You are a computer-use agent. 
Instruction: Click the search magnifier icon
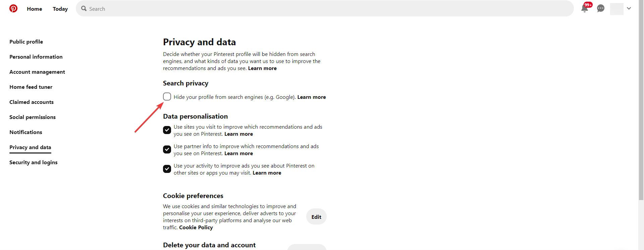(84, 8)
